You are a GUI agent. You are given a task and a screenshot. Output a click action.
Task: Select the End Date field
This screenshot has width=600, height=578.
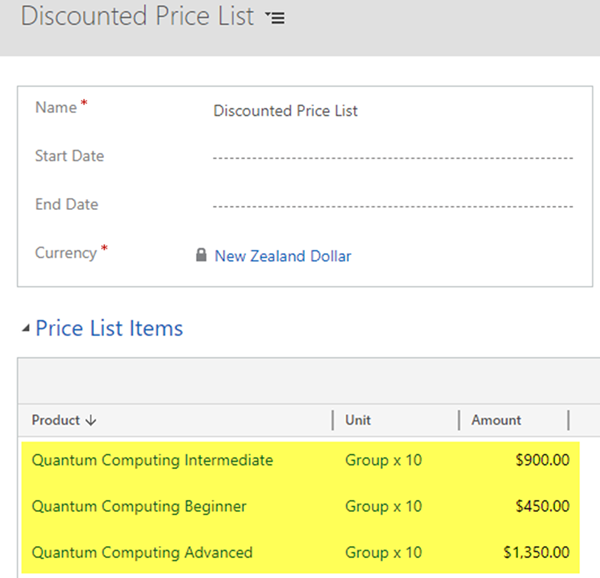pos(392,205)
